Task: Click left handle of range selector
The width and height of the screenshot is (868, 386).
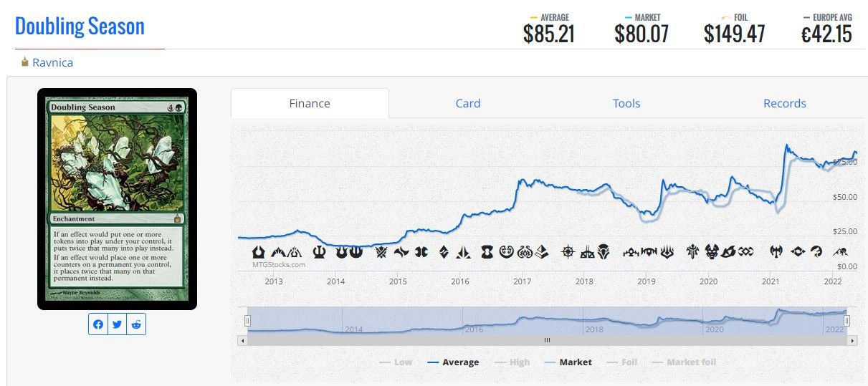Action: [248, 320]
